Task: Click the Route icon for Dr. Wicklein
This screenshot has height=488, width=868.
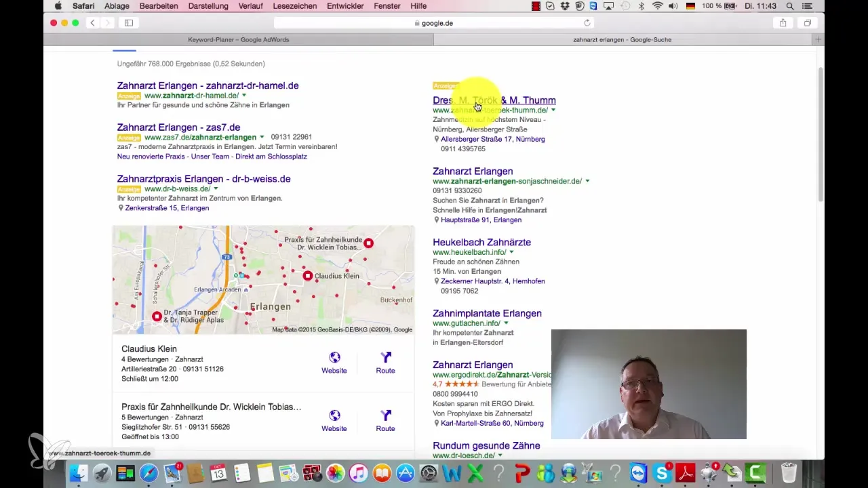Action: click(x=385, y=415)
